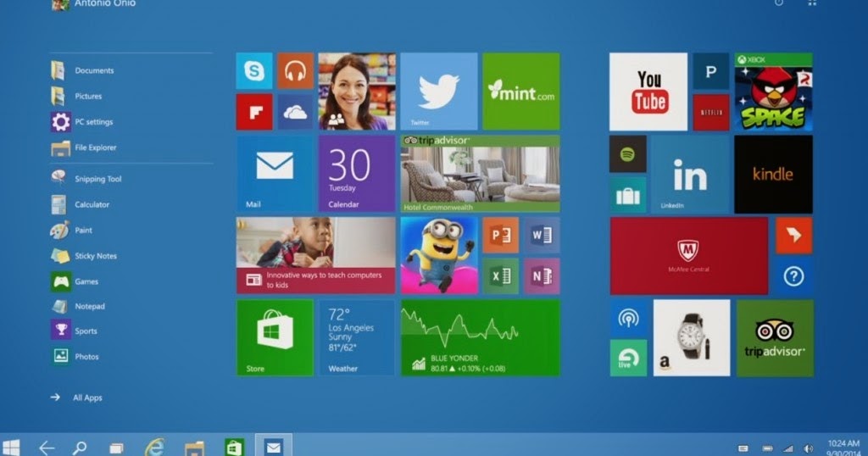
Task: Click the back arrow on the taskbar
Action: click(47, 448)
